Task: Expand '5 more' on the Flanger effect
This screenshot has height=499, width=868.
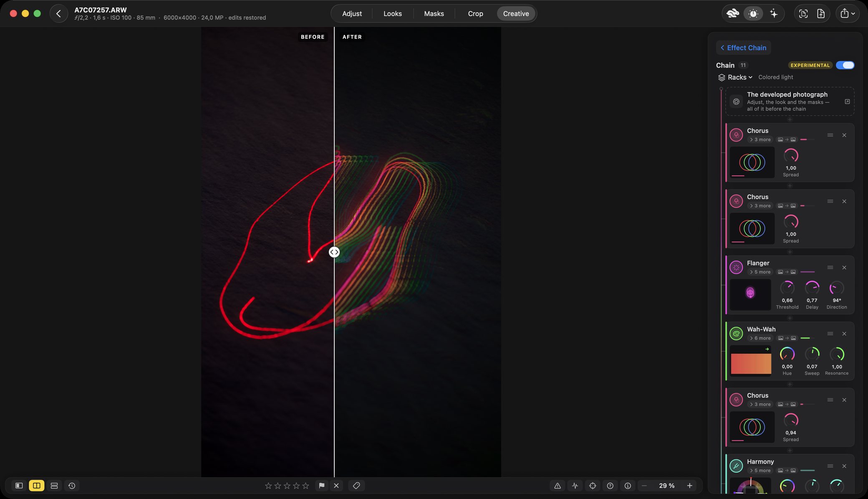Action: point(760,272)
